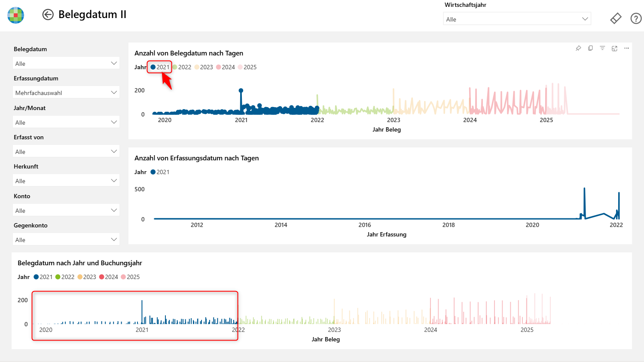Open more options ellipsis on the visual
This screenshot has height=362, width=644.
626,48
